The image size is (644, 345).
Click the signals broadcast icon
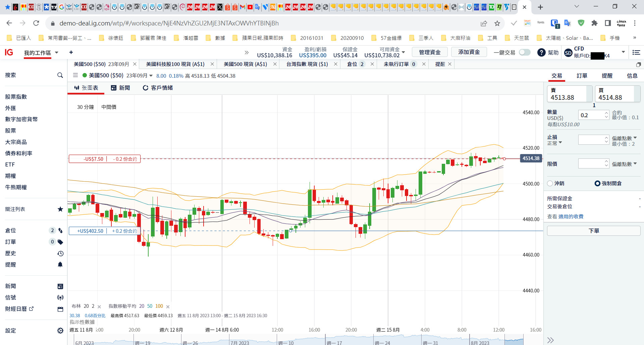(x=60, y=297)
